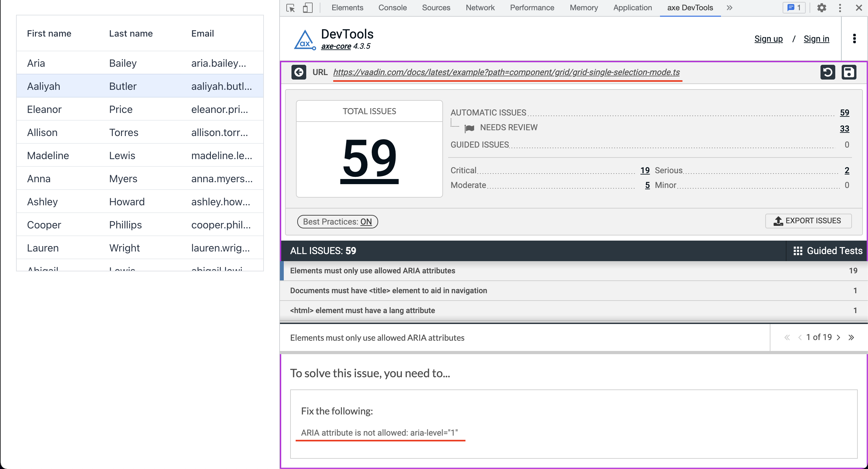Jump to last issue using double chevron
Image resolution: width=868 pixels, height=469 pixels.
[852, 337]
